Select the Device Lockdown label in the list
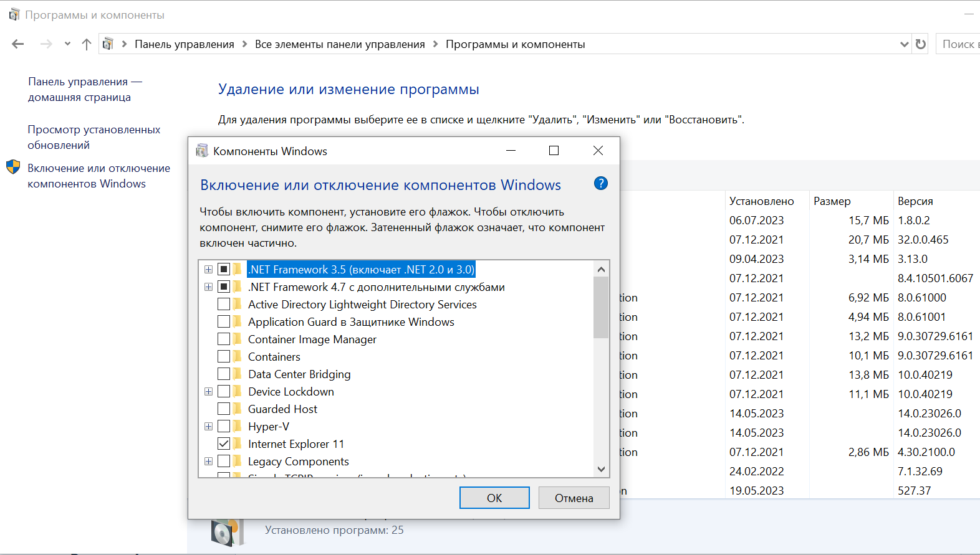The image size is (980, 555). point(291,391)
